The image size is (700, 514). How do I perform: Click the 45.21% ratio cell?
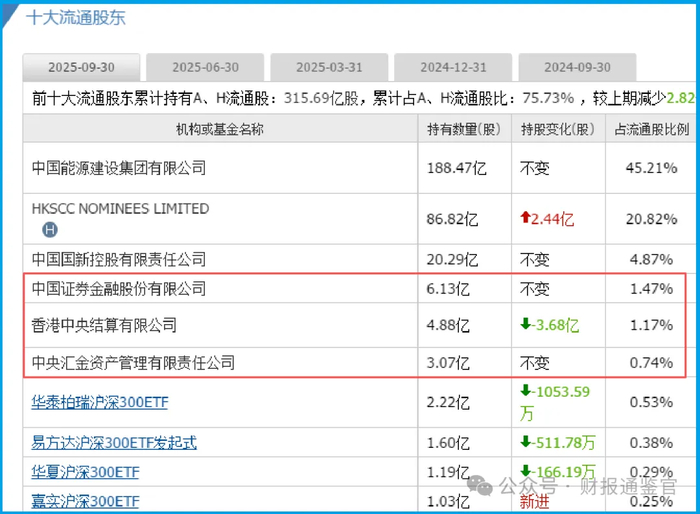pyautogui.click(x=651, y=168)
